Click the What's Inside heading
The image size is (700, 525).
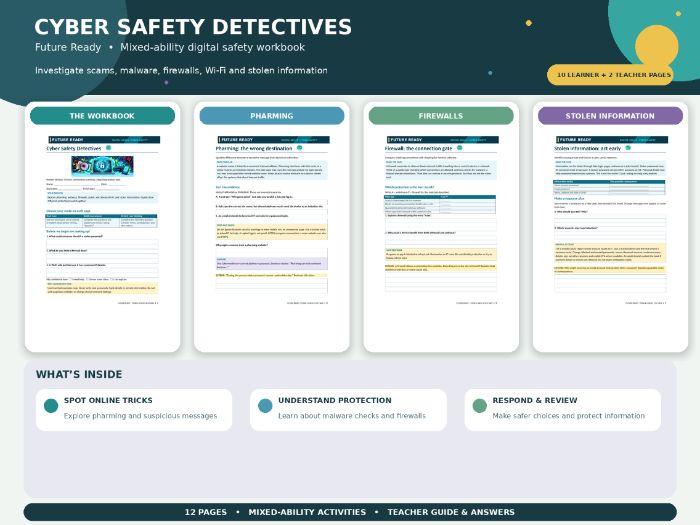point(79,374)
